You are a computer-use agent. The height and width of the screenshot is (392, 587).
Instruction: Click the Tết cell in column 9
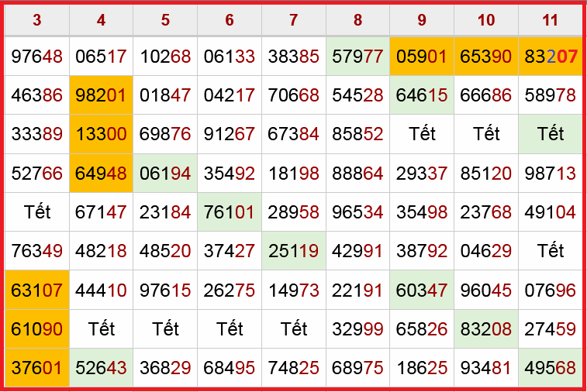(422, 134)
